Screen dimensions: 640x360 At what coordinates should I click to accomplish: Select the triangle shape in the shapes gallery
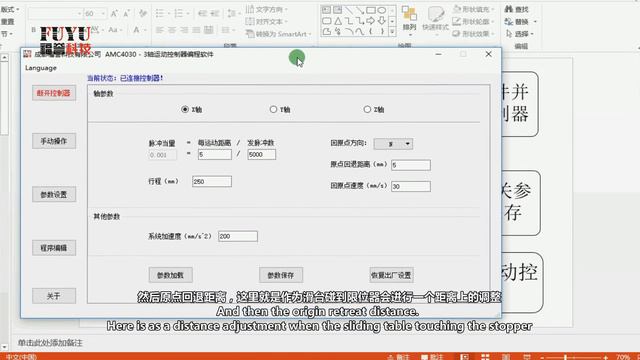click(x=338, y=21)
